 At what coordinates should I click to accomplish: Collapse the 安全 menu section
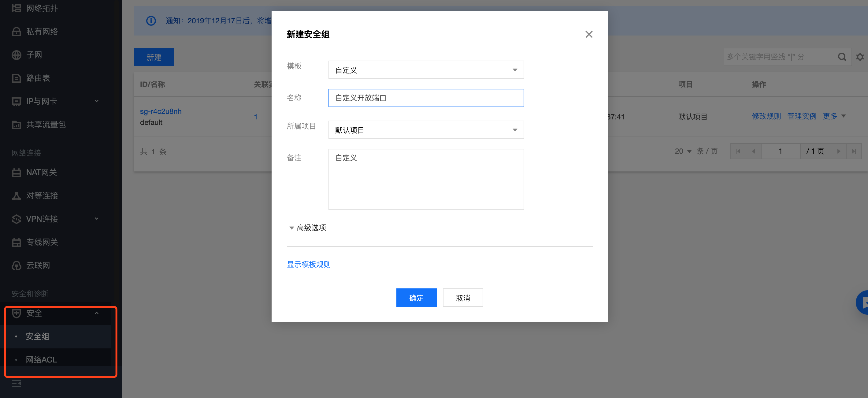coord(97,313)
